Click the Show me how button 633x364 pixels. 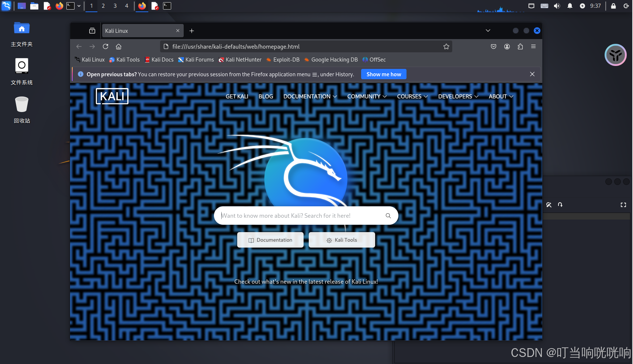tap(384, 74)
